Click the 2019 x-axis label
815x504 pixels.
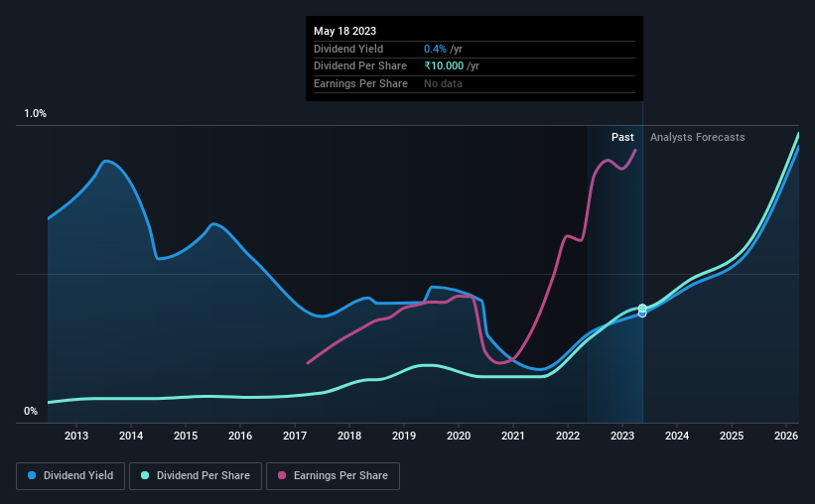coord(404,436)
